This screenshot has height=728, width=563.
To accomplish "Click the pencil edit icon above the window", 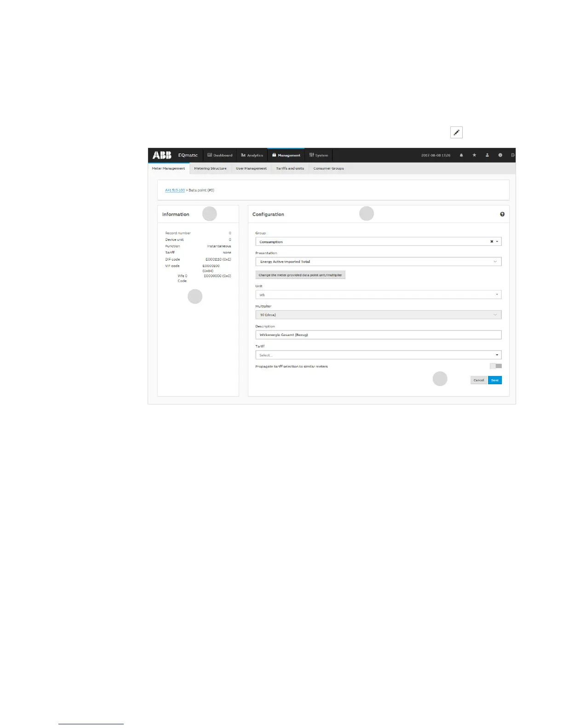I will 456,132.
